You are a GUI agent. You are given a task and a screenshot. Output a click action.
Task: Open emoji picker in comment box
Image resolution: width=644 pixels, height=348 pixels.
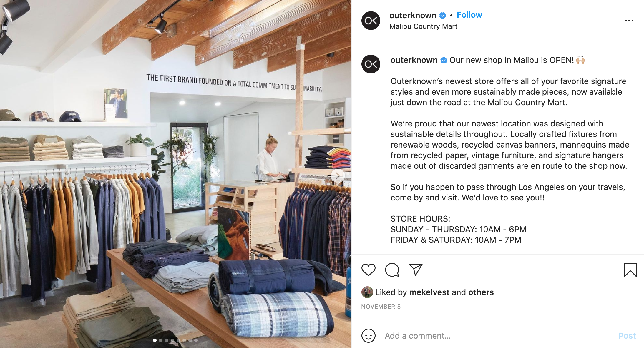point(369,335)
